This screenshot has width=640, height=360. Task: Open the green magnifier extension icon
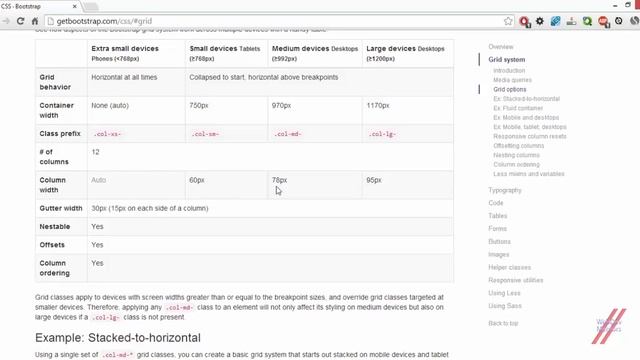587,21
